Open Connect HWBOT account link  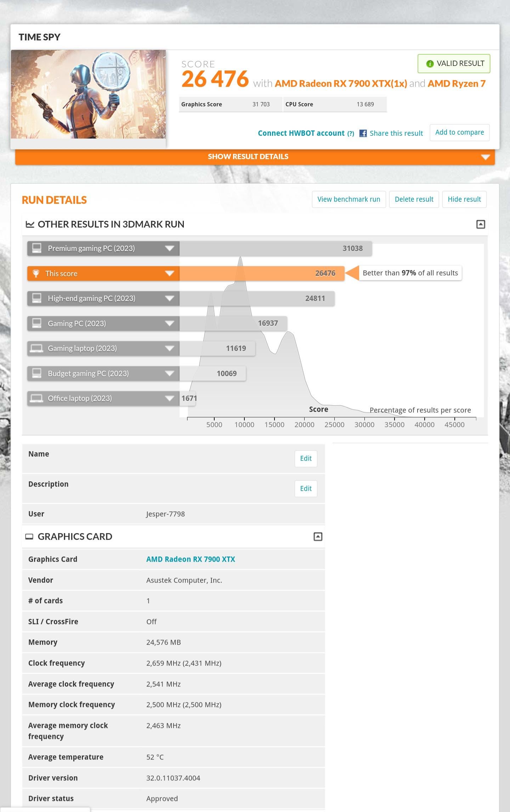[x=301, y=133]
